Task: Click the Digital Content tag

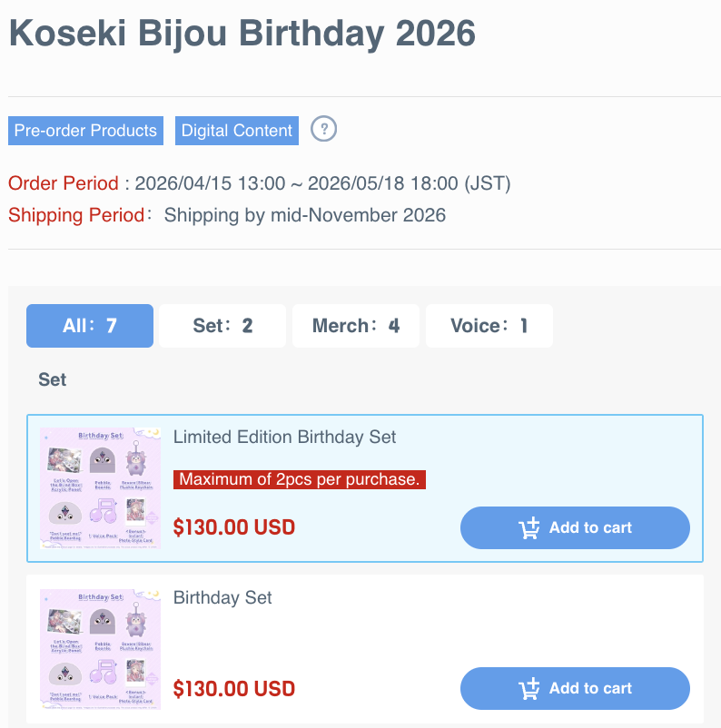Action: pyautogui.click(x=237, y=131)
